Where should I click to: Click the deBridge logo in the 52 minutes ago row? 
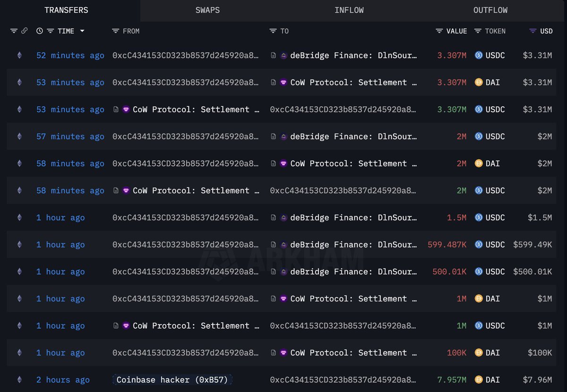tap(284, 55)
